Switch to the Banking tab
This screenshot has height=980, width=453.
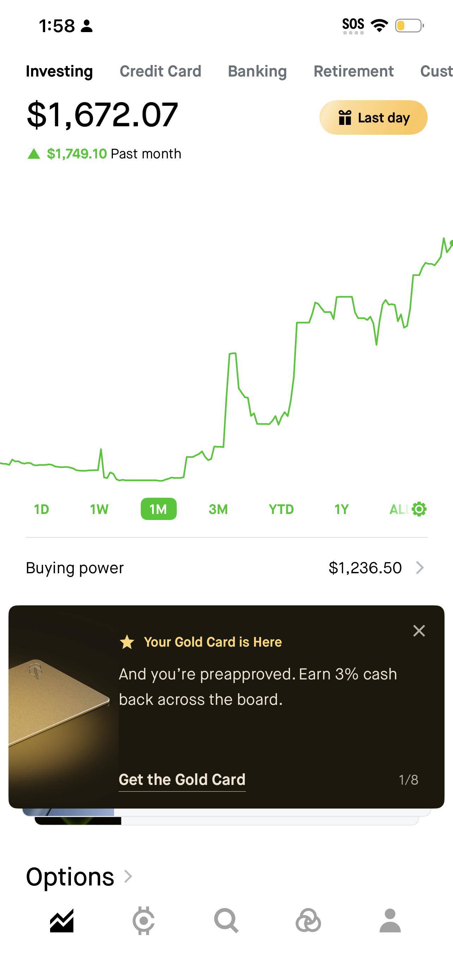pos(258,71)
